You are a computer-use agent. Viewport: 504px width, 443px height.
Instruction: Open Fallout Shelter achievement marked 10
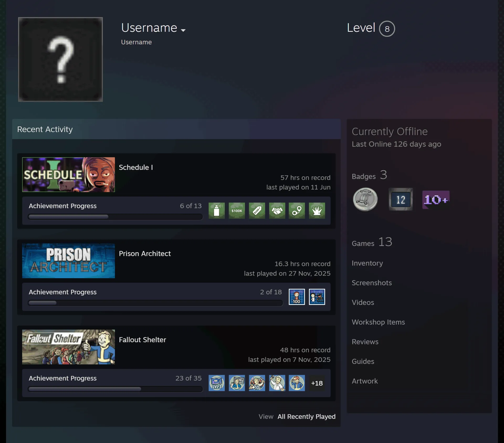(257, 383)
